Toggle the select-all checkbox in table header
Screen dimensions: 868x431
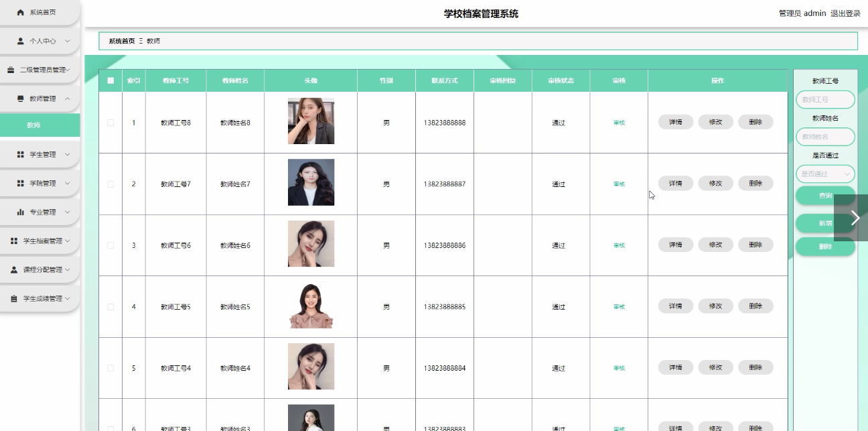(111, 80)
